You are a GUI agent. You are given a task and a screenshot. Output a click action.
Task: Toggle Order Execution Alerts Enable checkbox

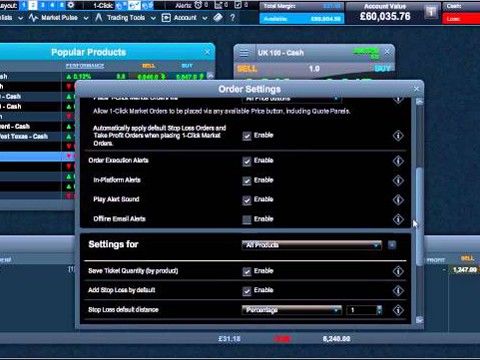[247, 161]
